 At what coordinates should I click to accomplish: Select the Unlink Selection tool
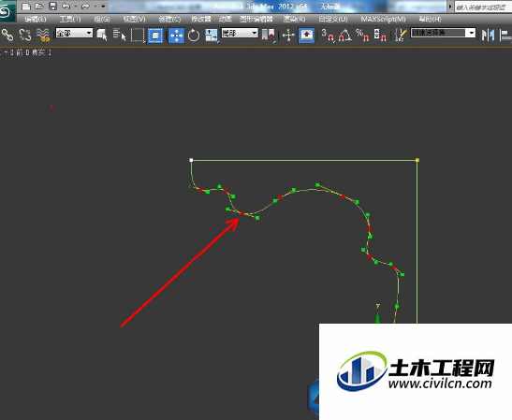click(25, 35)
